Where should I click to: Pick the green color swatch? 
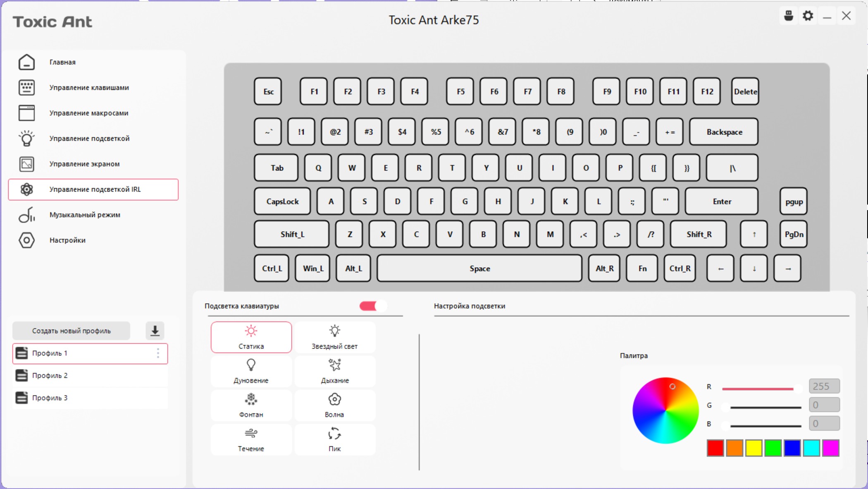(773, 448)
